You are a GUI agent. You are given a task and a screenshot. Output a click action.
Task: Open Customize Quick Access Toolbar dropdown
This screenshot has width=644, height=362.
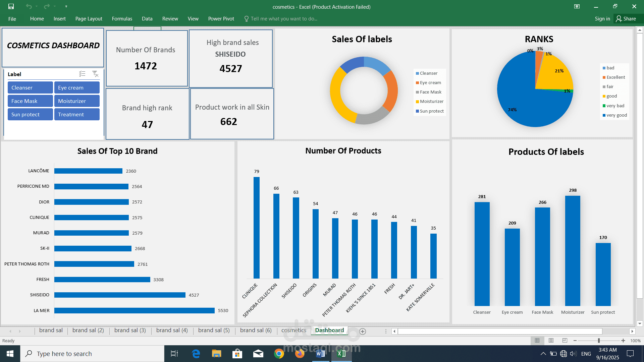pyautogui.click(x=66, y=6)
